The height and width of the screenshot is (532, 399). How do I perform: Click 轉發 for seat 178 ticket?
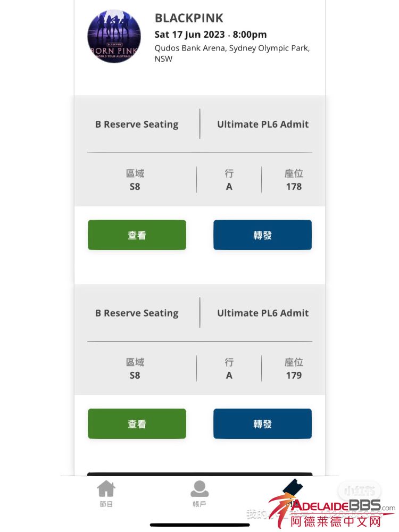pyautogui.click(x=262, y=235)
